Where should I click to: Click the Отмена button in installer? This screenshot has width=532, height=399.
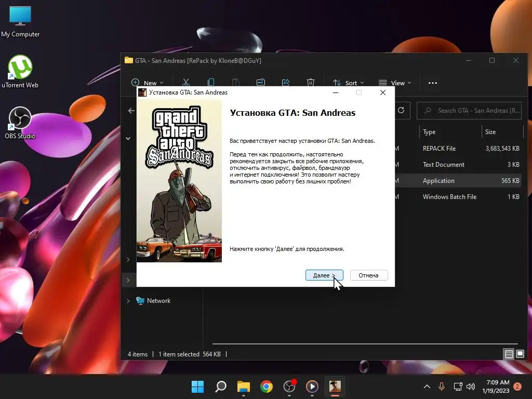pos(368,275)
